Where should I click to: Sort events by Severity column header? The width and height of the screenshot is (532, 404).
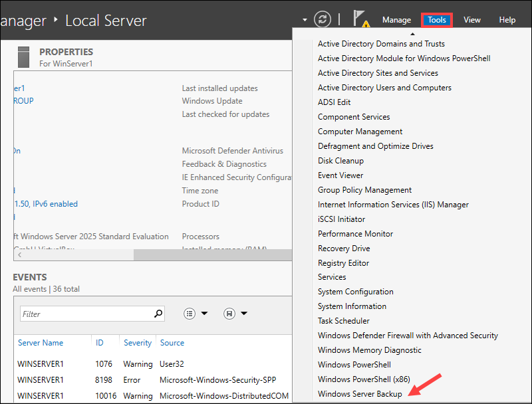tap(138, 343)
